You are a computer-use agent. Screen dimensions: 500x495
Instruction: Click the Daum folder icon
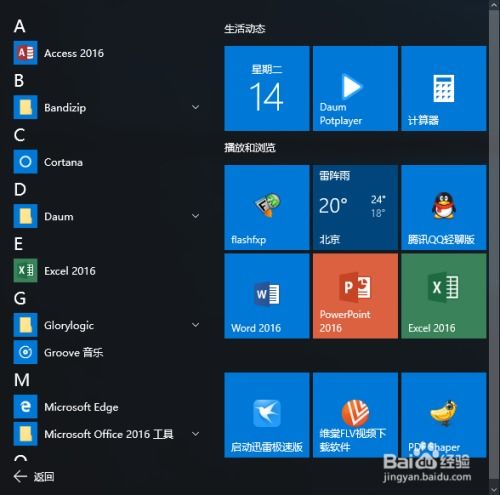[x=25, y=216]
